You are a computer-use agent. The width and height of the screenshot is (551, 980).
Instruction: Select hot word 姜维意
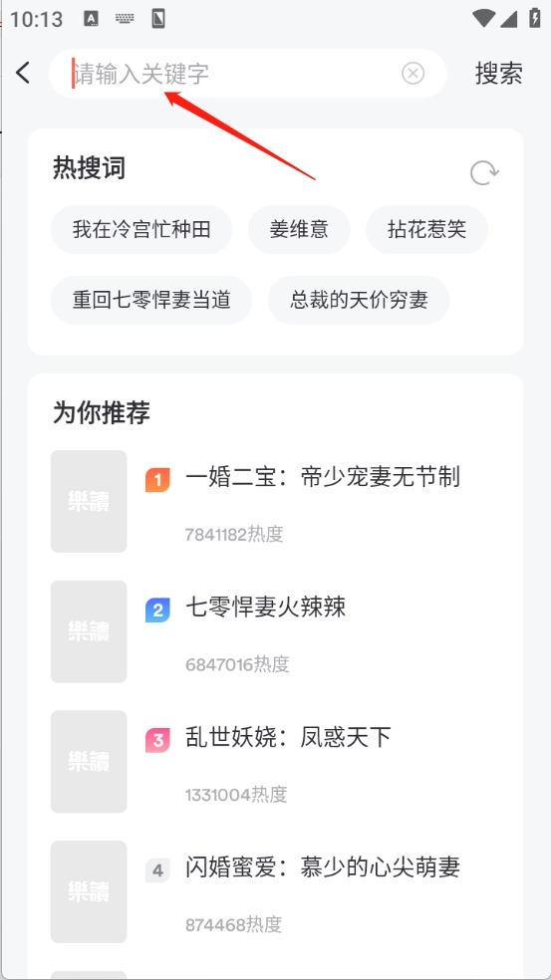pyautogui.click(x=299, y=229)
